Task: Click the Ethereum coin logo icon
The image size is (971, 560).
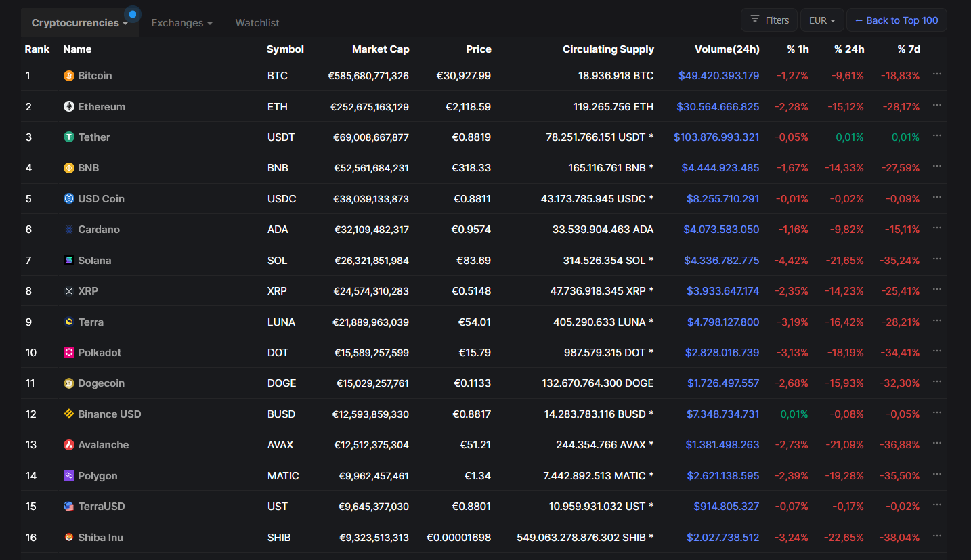Action: 69,106
